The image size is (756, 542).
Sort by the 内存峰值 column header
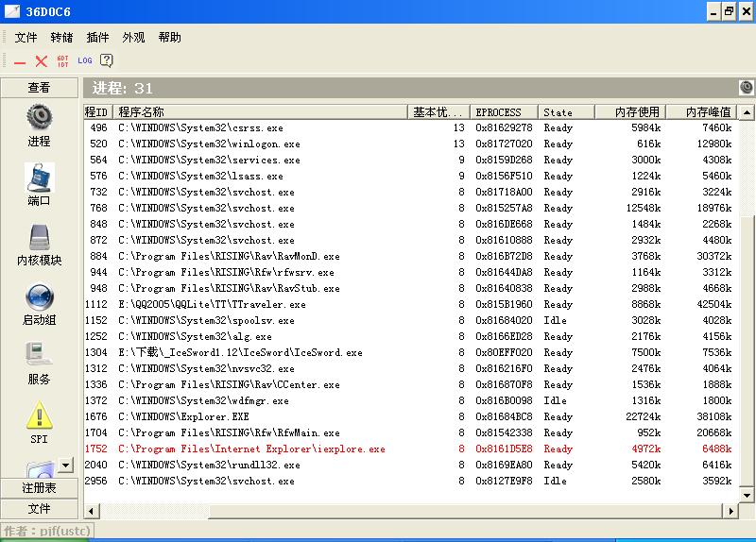coord(701,112)
